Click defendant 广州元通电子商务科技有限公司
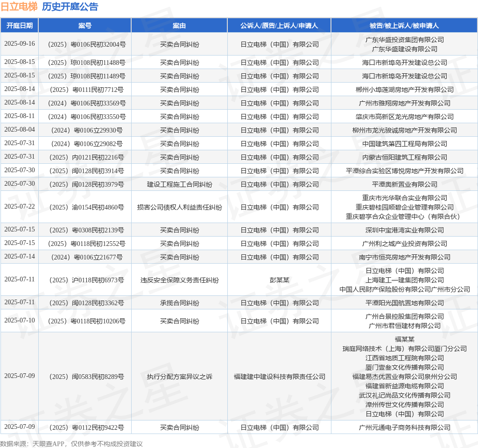Viewport: 478px width, 448px height. point(405,427)
